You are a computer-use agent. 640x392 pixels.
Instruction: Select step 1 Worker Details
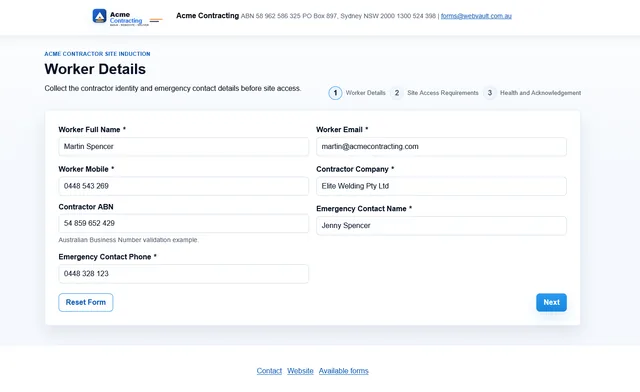[357, 93]
